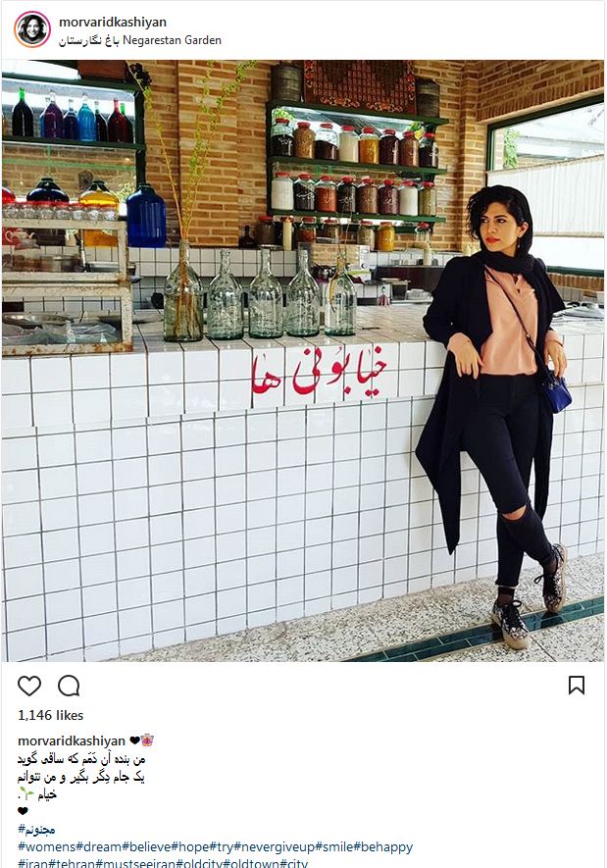The height and width of the screenshot is (868, 607).
Task: Open the Persian #مجنونم hashtag
Action: pyautogui.click(x=36, y=829)
